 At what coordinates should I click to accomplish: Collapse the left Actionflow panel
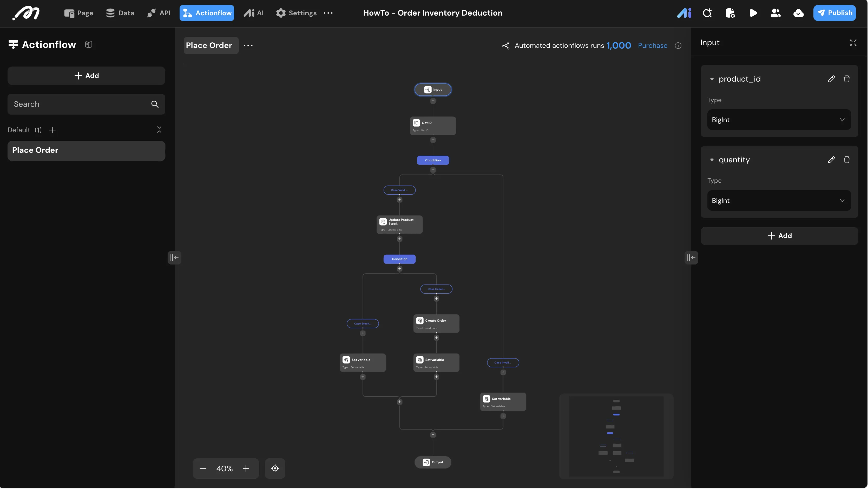tap(174, 258)
